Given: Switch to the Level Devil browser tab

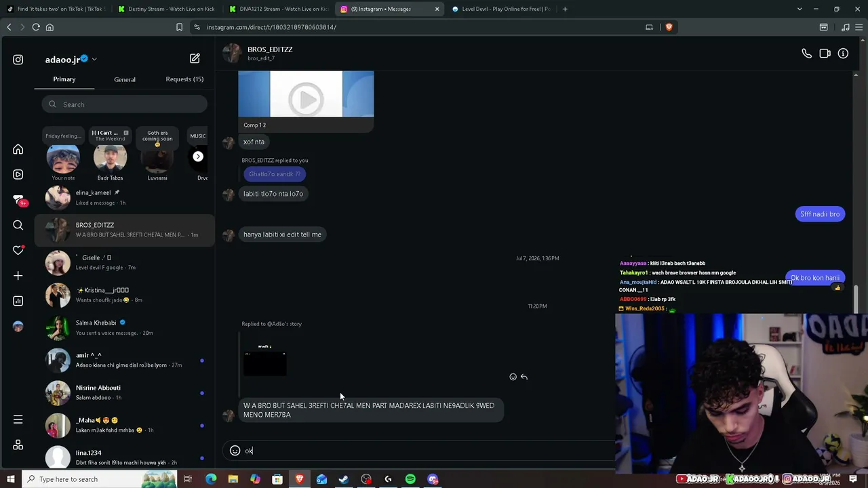Looking at the screenshot, I should [x=500, y=9].
